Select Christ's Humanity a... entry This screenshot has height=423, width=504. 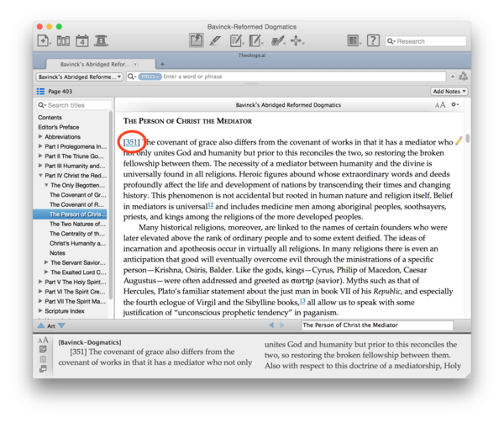click(x=77, y=243)
